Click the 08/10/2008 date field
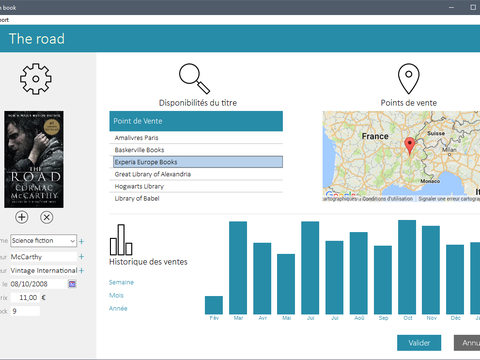 pyautogui.click(x=39, y=284)
